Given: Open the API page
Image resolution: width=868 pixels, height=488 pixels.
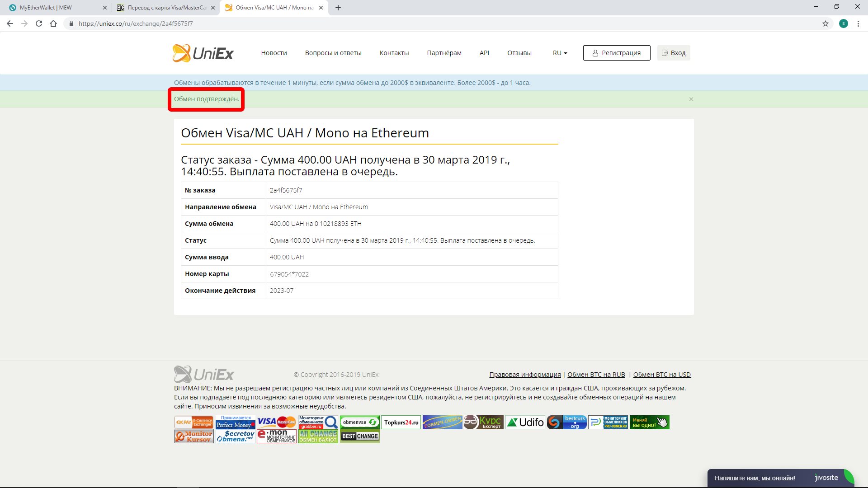Looking at the screenshot, I should (x=484, y=53).
